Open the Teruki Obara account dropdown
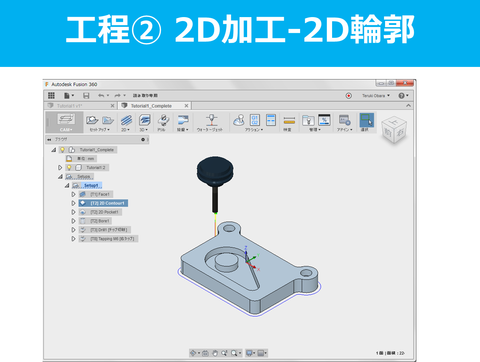 click(x=376, y=96)
